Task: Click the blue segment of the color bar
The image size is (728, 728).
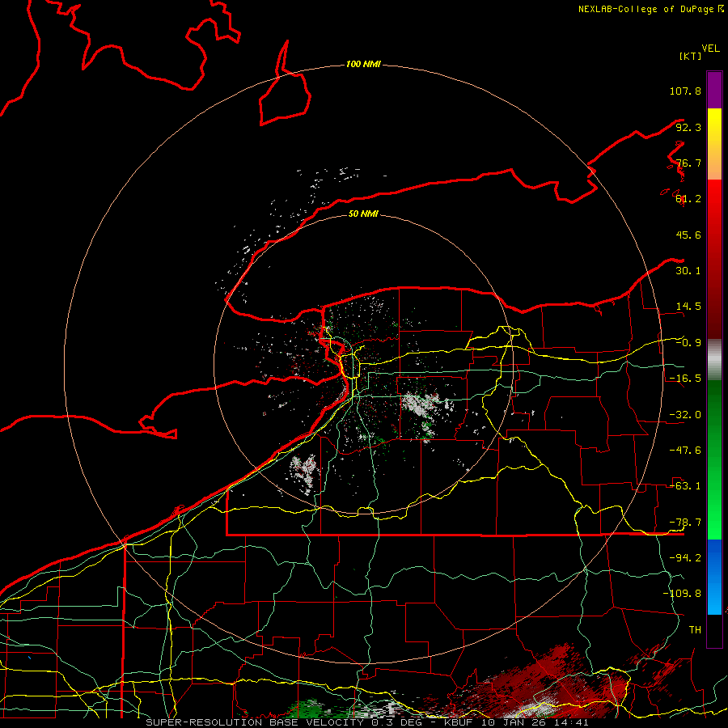Action: coord(714,577)
